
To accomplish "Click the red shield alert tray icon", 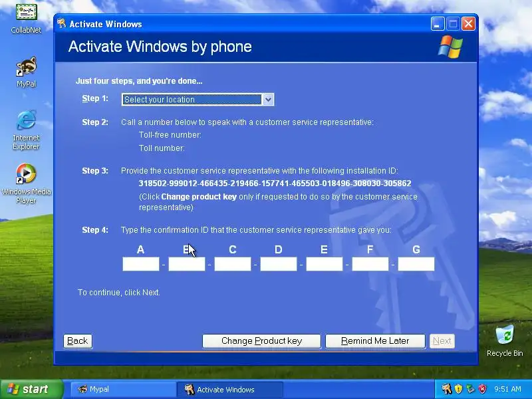I will (482, 389).
